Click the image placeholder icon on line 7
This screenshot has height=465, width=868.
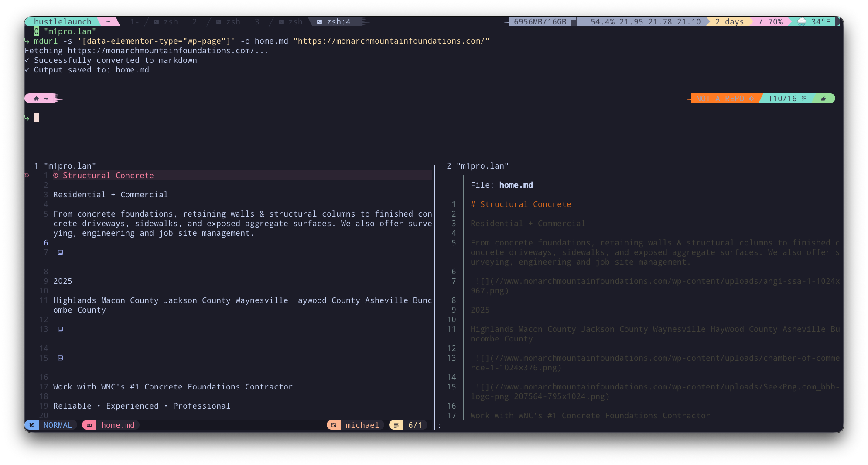click(x=60, y=252)
